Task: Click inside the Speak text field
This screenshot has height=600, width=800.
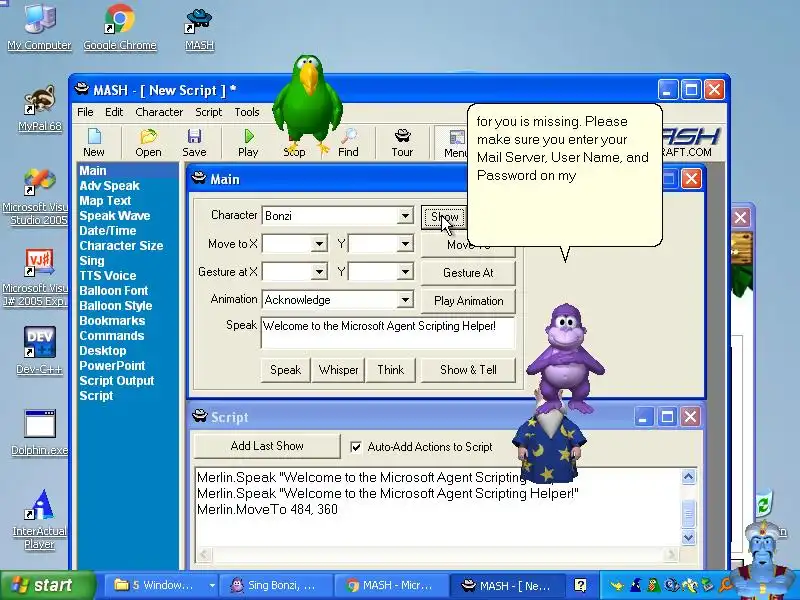Action: click(388, 333)
